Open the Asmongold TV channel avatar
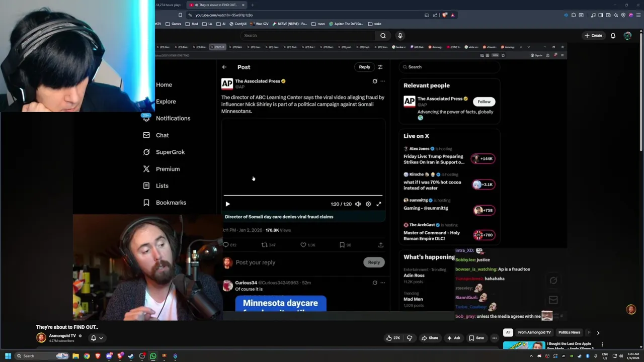This screenshot has width=644, height=362. click(x=41, y=338)
